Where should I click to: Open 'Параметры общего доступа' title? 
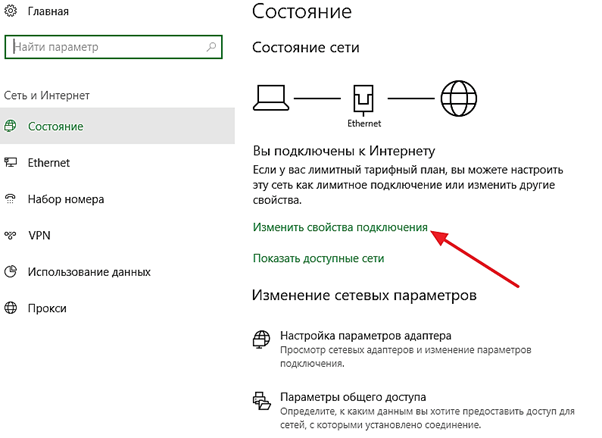pyautogui.click(x=353, y=395)
